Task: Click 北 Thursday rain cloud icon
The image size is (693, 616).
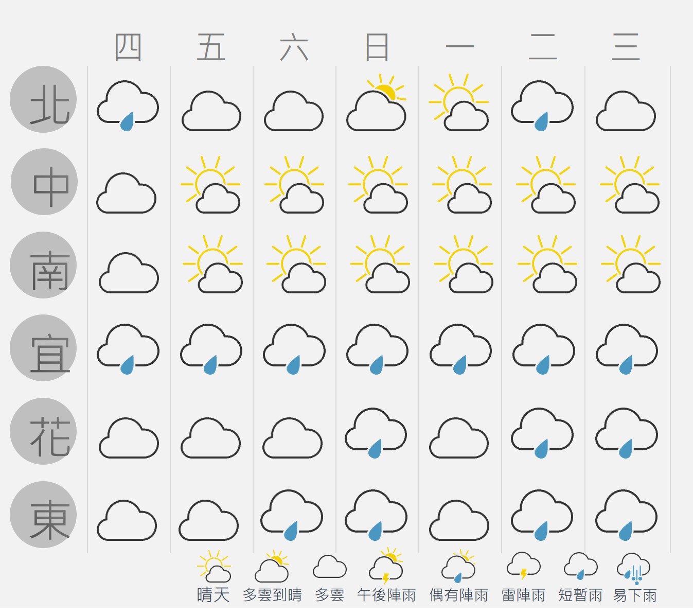Action: (x=128, y=105)
